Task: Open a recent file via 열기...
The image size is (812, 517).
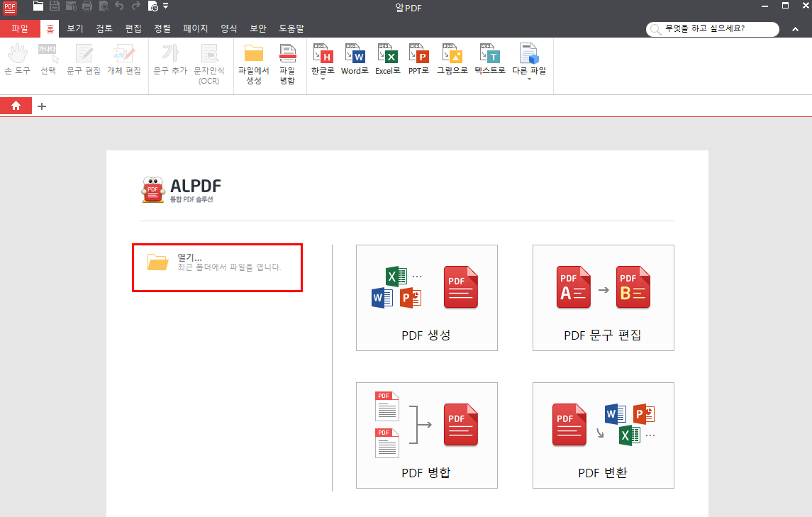Action: click(217, 267)
